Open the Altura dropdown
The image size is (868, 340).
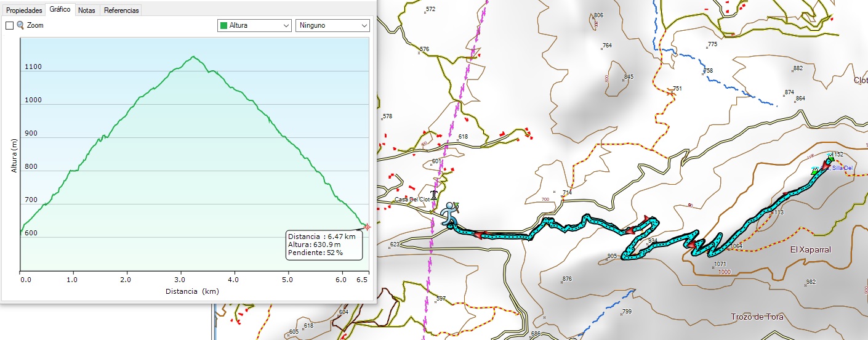(x=254, y=25)
